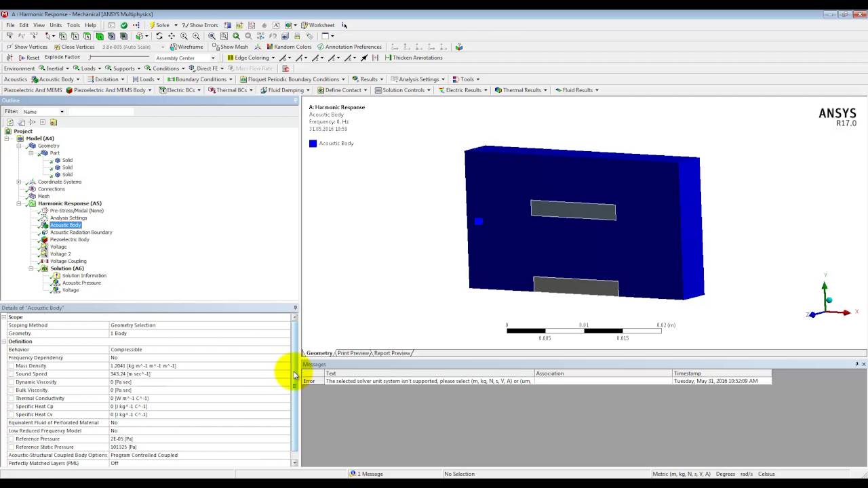Select Voltage Coupling in the tree

point(68,261)
